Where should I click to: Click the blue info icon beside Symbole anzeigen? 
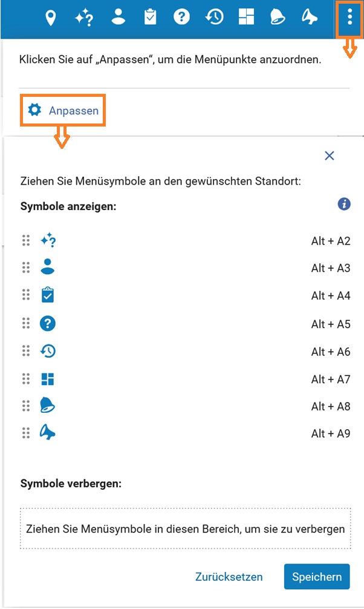[344, 204]
